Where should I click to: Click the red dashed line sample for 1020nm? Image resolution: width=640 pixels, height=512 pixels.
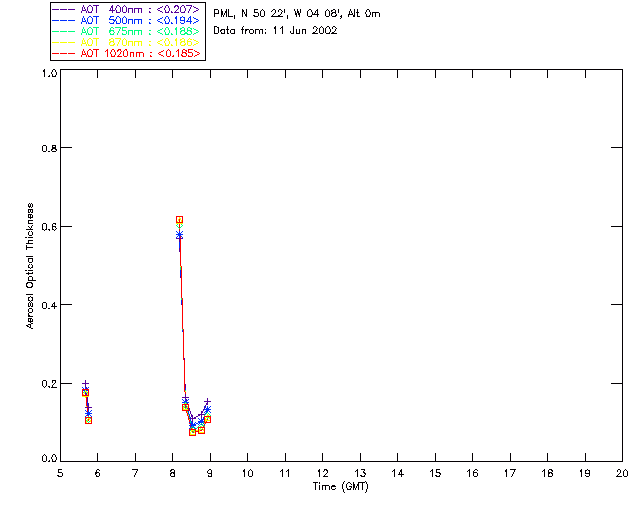[x=64, y=53]
